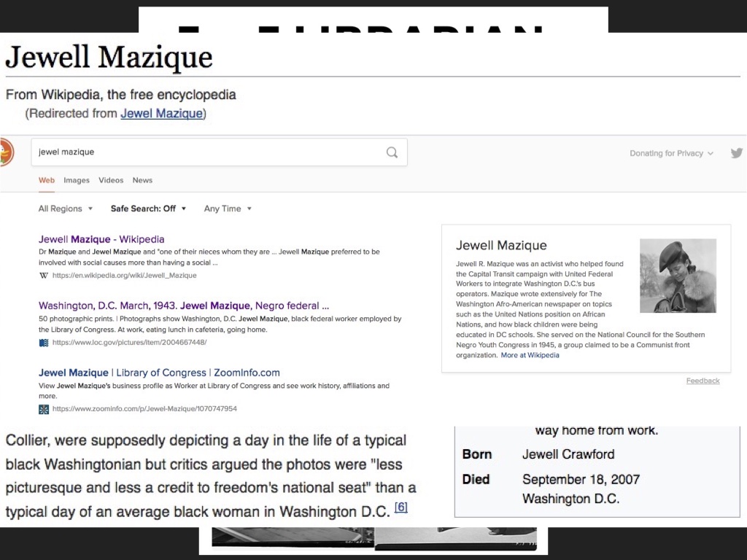747x560 pixels.
Task: Open the 'Jewell Mazique - Wikipedia' result
Action: 101,239
